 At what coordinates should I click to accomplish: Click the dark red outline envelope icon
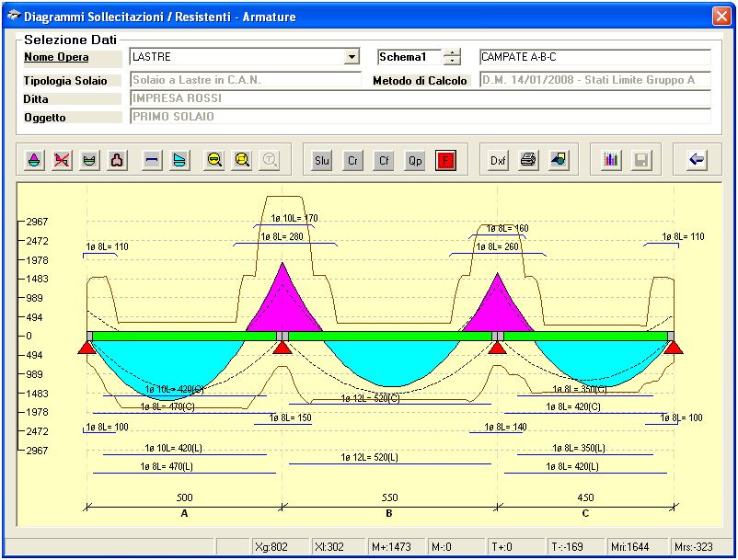point(117,160)
